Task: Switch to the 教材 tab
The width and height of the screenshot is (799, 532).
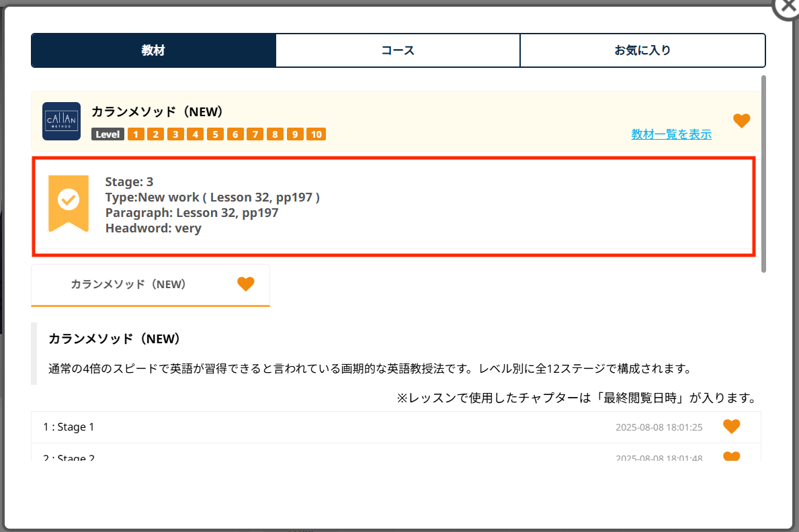Action: [153, 50]
